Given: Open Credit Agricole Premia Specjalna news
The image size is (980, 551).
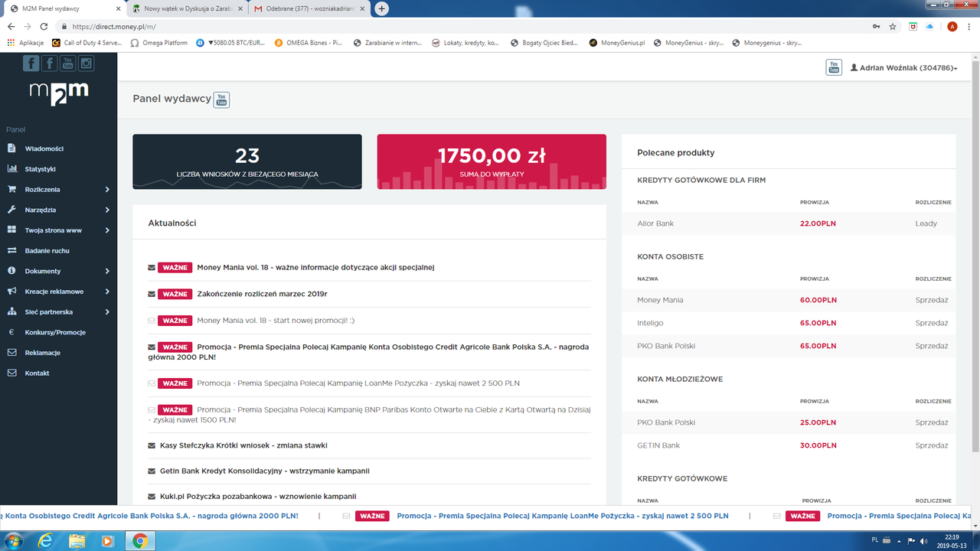Looking at the screenshot, I should coord(368,352).
